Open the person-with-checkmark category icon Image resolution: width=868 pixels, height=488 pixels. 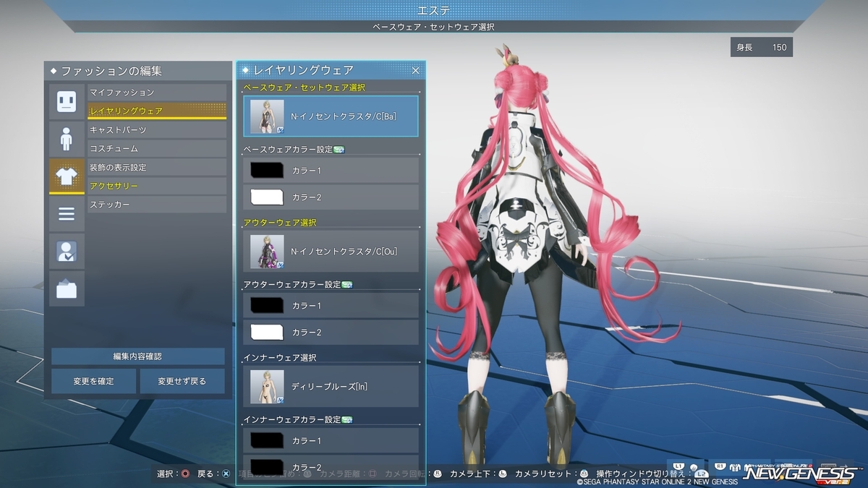point(67,252)
